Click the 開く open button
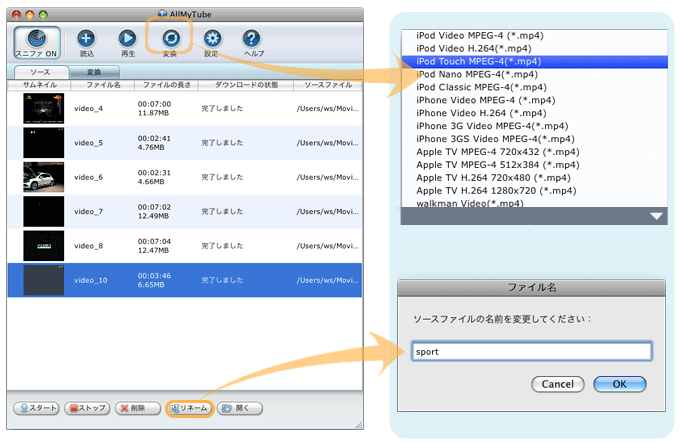The image size is (680, 443). pos(240,408)
